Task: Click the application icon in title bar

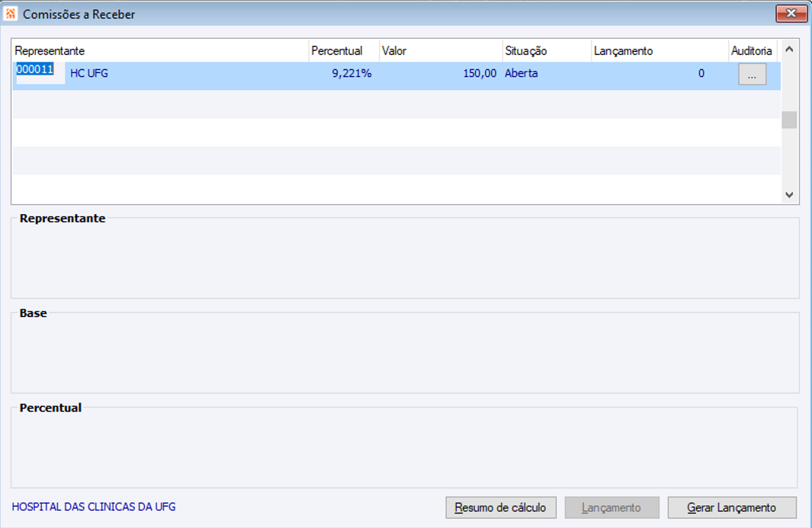Action: [x=11, y=14]
